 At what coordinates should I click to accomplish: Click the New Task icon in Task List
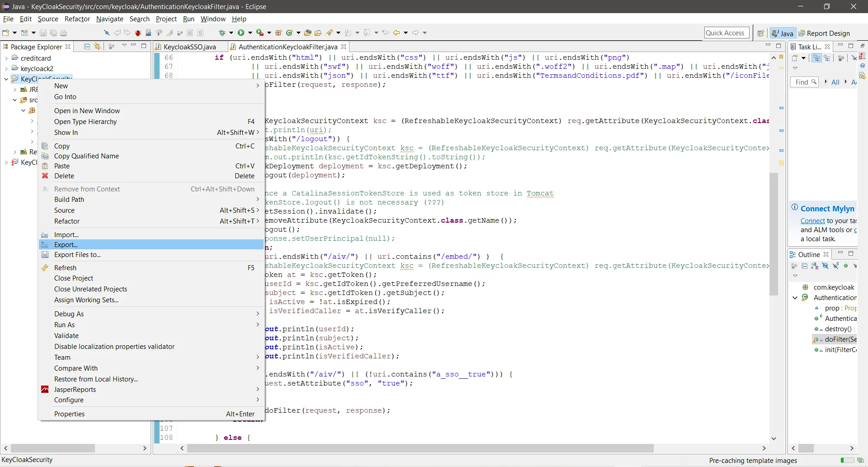795,58
